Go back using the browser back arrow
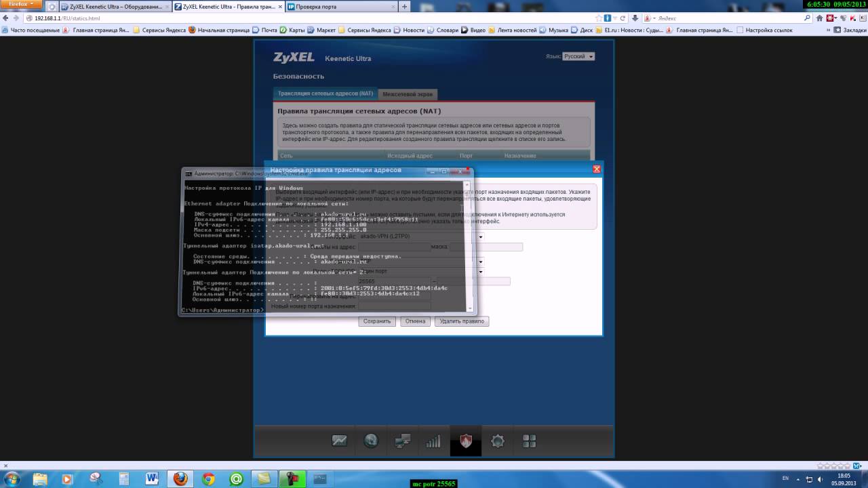Viewport: 868px width, 488px height. [6, 18]
